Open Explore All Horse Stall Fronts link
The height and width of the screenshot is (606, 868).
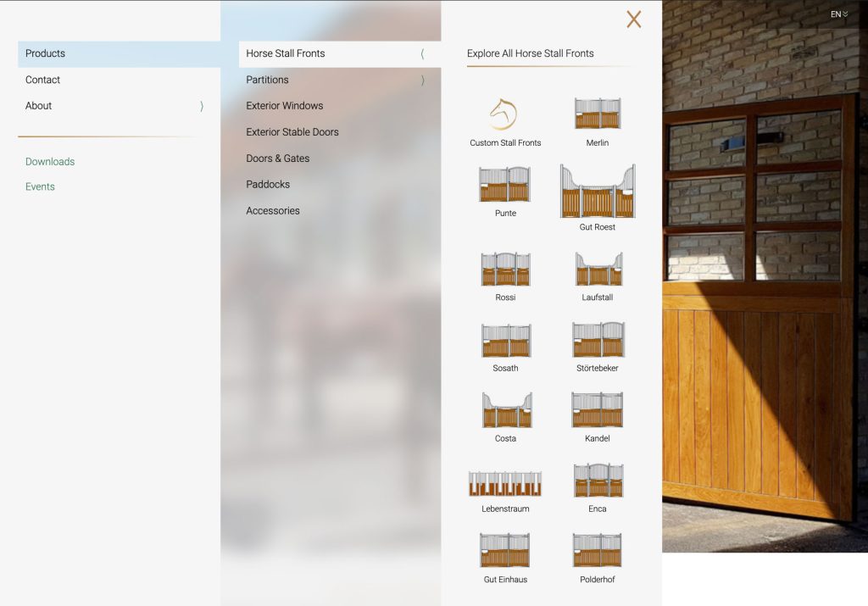[x=531, y=53]
